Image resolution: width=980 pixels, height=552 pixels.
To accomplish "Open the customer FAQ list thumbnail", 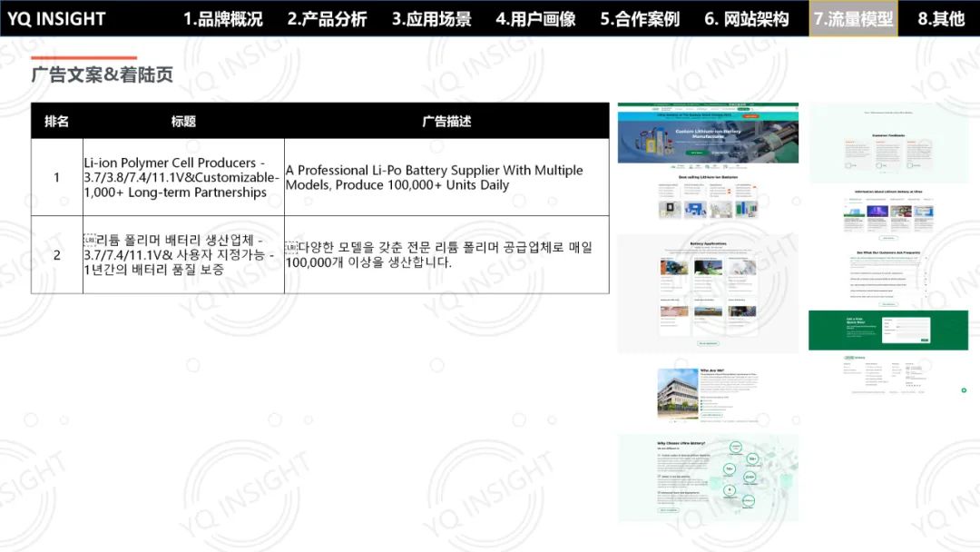I will [x=888, y=278].
